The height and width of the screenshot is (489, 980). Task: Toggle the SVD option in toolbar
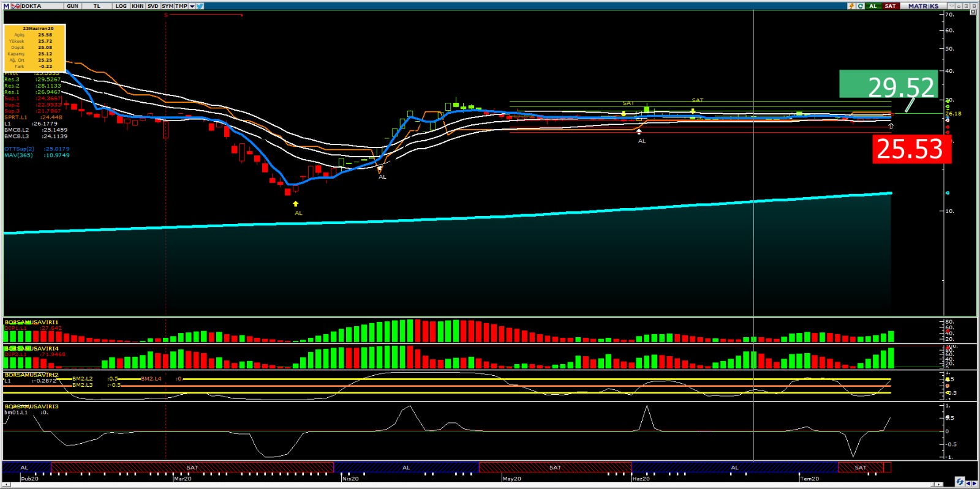point(153,6)
